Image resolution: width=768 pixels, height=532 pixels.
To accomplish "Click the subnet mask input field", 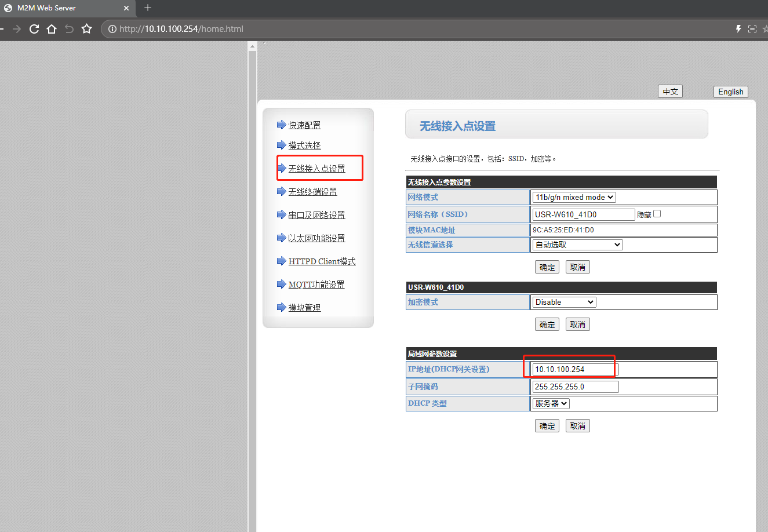I will [576, 387].
